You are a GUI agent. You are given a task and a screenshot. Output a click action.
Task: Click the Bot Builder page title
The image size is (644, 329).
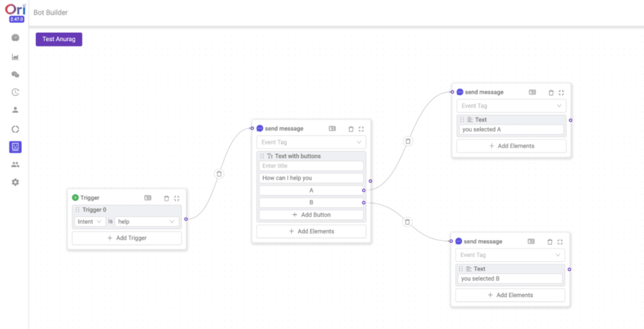click(50, 13)
